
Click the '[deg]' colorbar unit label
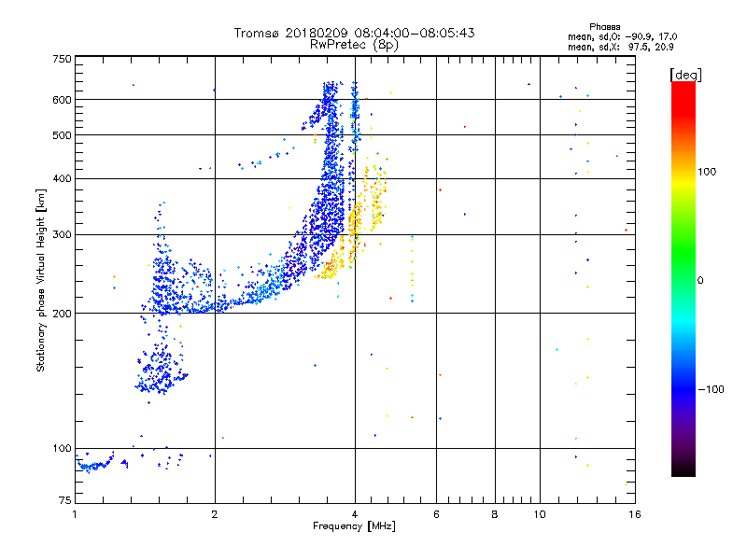(685, 75)
